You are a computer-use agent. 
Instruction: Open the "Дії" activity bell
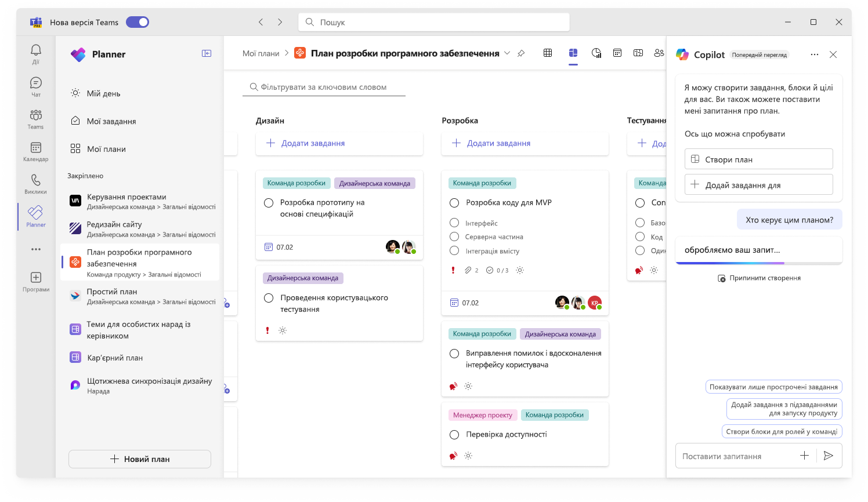(36, 54)
